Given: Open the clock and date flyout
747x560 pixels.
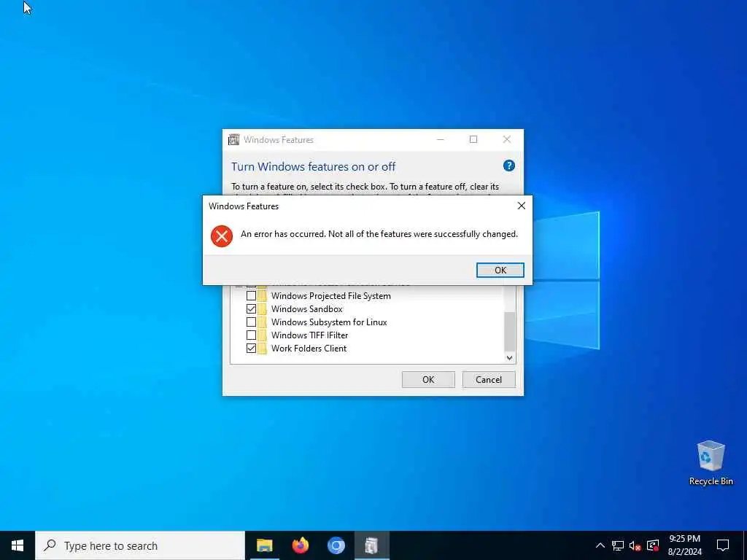Looking at the screenshot, I should point(684,545).
